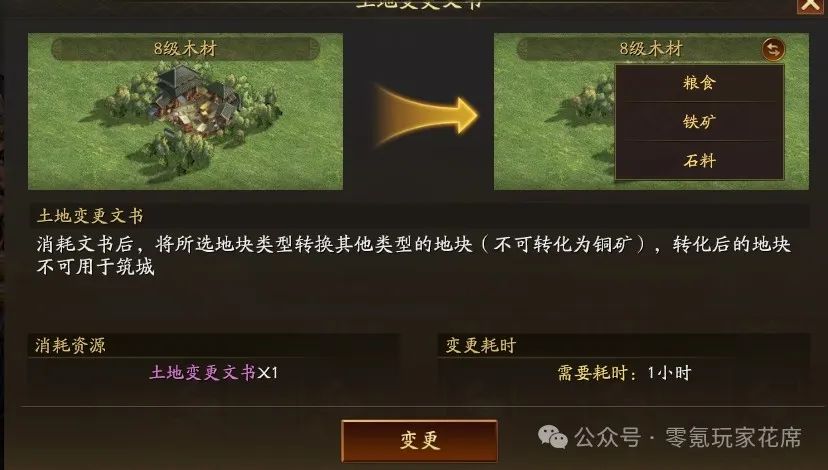Click the description text about 铜矿 restriction

tap(414, 256)
